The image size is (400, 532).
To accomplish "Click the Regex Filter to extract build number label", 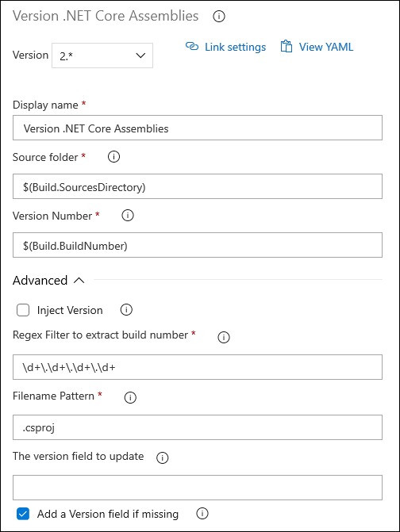I will click(x=100, y=335).
